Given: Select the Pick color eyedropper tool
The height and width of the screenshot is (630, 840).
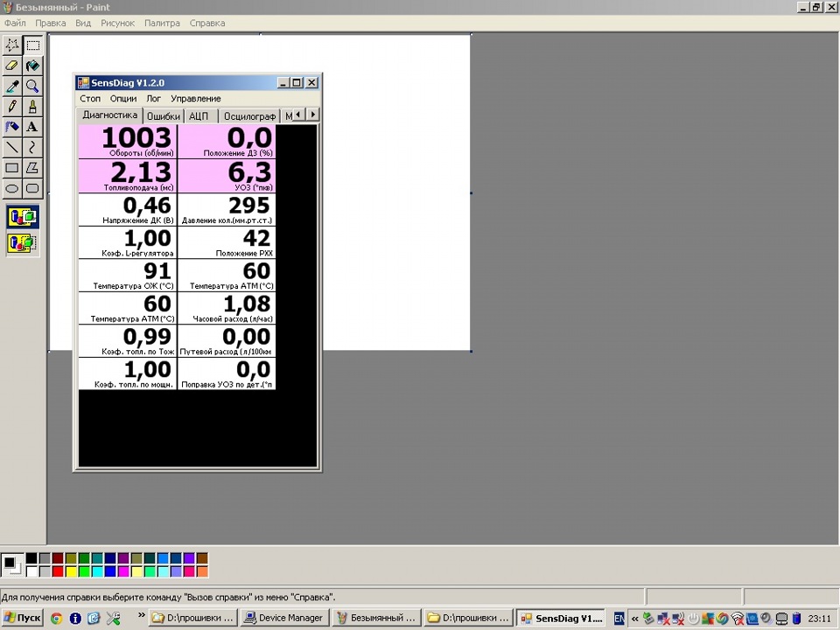Looking at the screenshot, I should pyautogui.click(x=12, y=86).
